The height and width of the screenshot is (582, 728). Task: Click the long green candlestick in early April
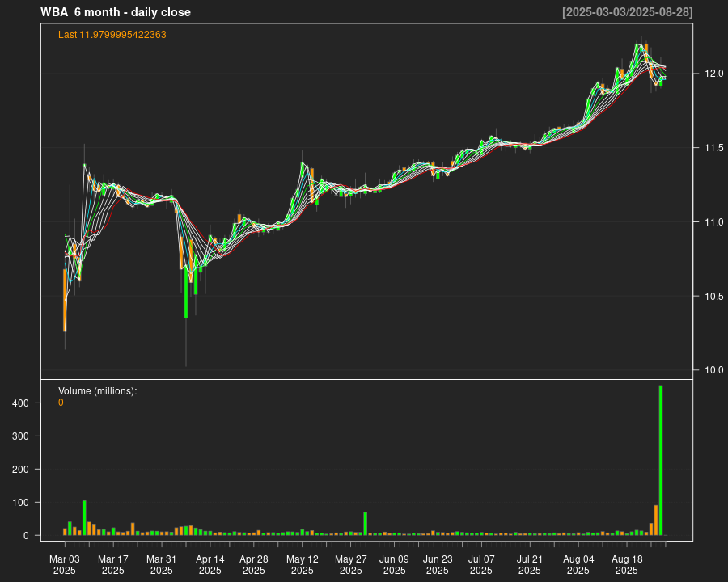pyautogui.click(x=186, y=293)
